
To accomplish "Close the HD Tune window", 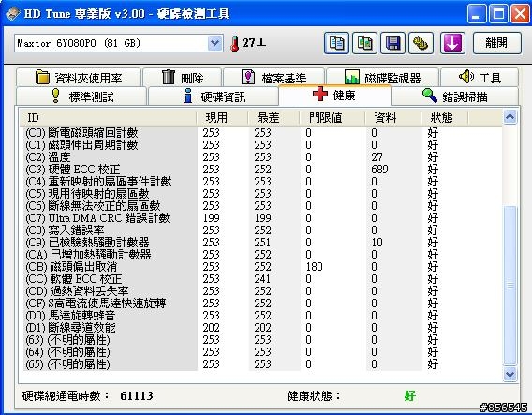I will tap(520, 13).
